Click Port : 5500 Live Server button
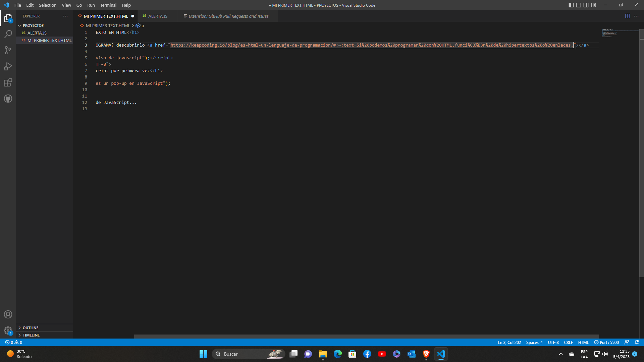Image resolution: width=644 pixels, height=362 pixels. [x=606, y=342]
